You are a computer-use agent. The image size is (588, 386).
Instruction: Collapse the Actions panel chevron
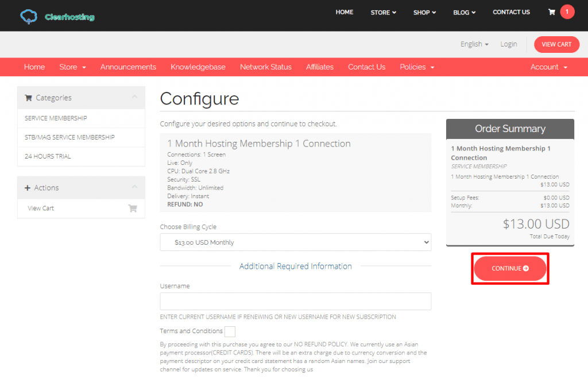[x=134, y=187]
